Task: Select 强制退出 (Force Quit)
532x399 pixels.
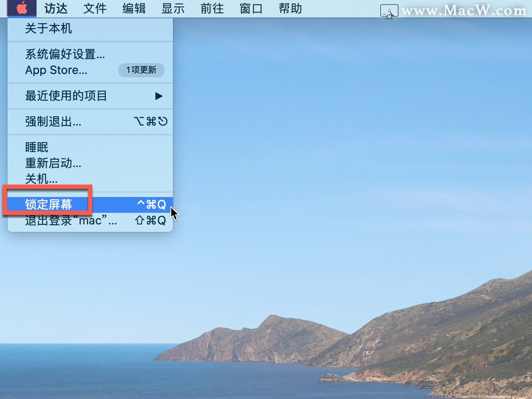Action: coord(53,122)
